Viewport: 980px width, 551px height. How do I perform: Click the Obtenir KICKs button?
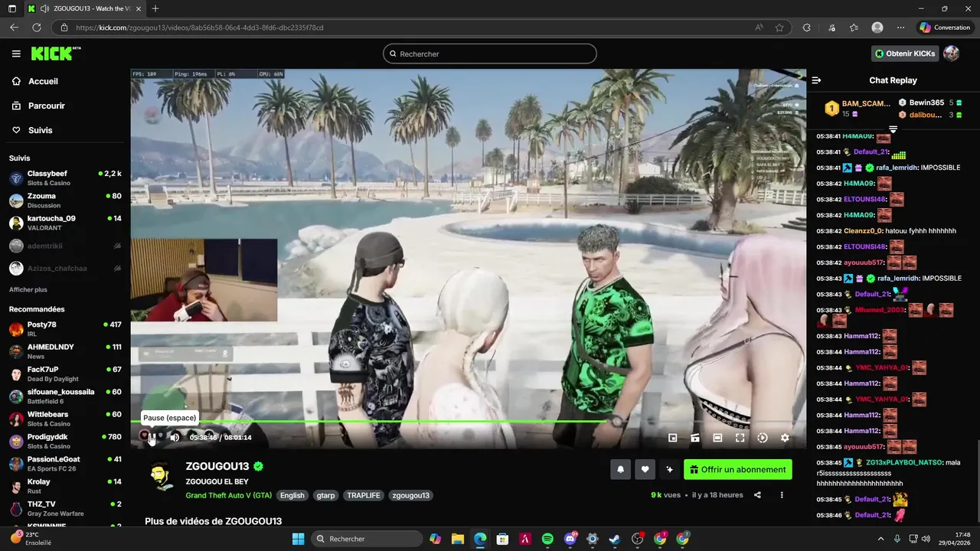click(905, 54)
